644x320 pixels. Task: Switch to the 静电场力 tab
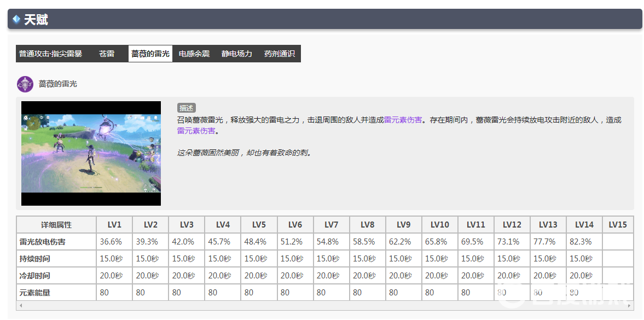tap(237, 54)
